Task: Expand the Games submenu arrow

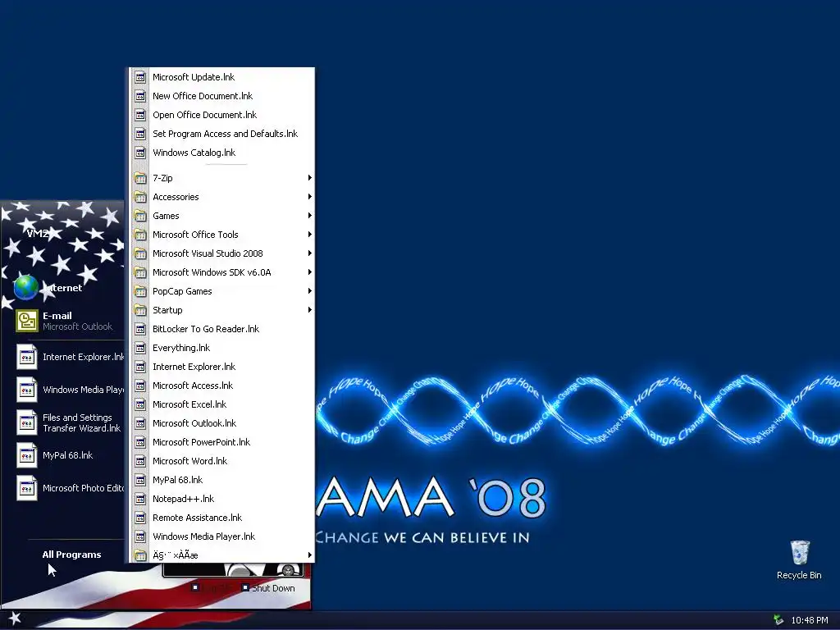Action: [x=309, y=216]
